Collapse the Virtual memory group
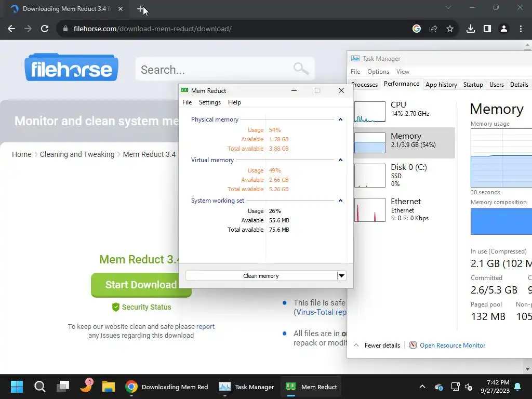Image resolution: width=532 pixels, height=399 pixels. (340, 160)
